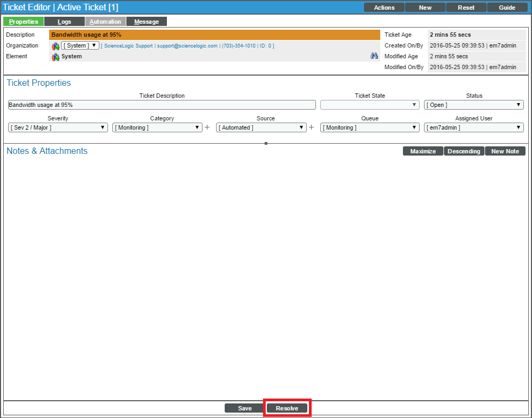Expand the Ticket State dropdown

point(370,105)
